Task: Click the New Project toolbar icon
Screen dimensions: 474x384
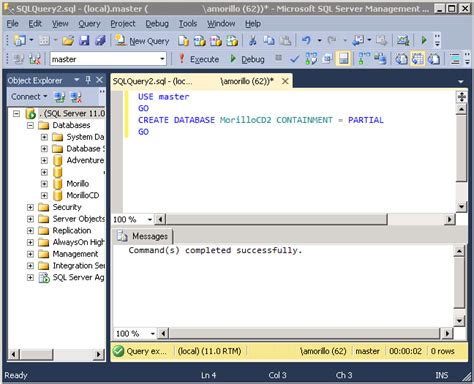Action: (20, 41)
